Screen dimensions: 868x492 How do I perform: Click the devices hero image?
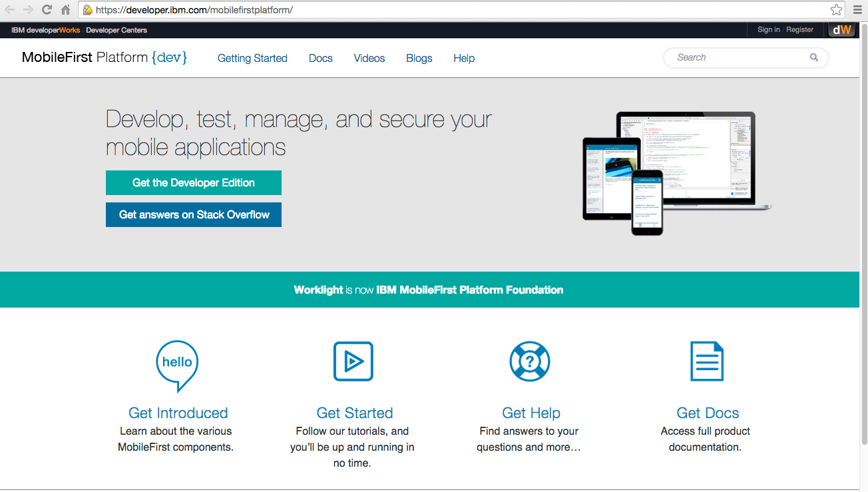click(676, 173)
